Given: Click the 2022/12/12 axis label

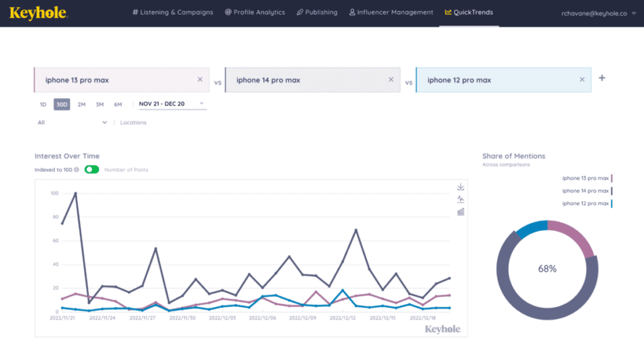Looking at the screenshot, I should point(342,318).
